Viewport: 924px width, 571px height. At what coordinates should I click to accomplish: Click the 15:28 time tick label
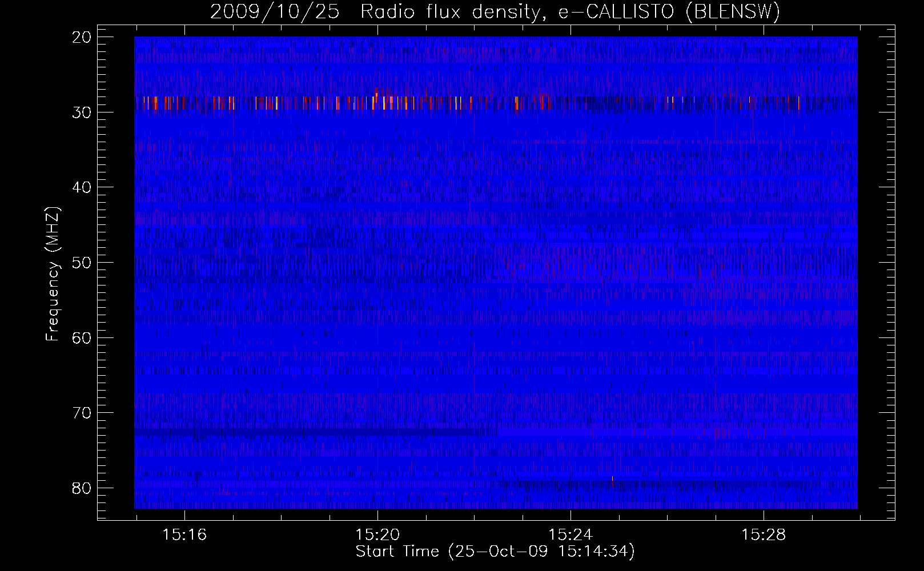[x=764, y=535]
